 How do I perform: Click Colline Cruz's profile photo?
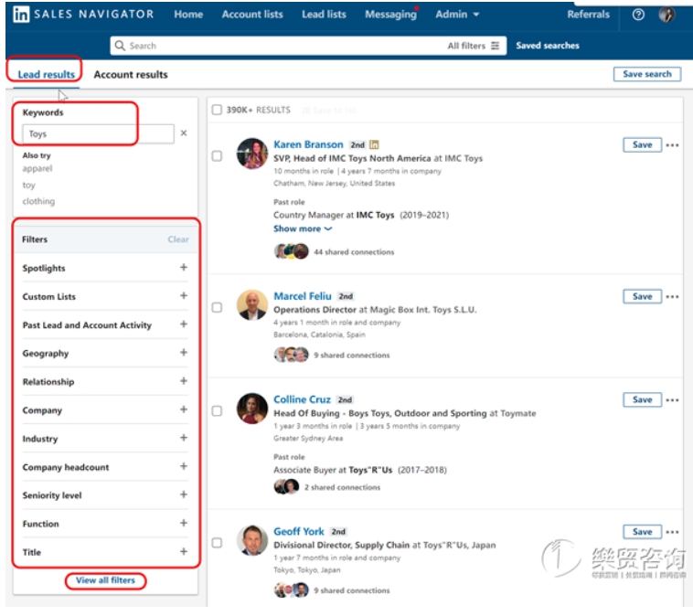click(252, 409)
